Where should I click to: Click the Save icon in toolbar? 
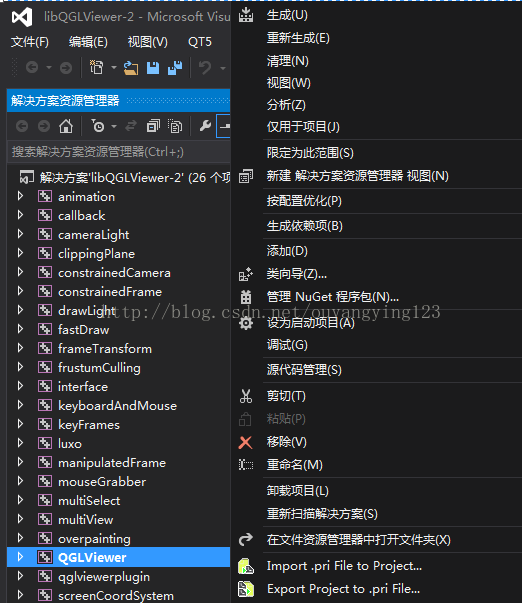click(153, 68)
